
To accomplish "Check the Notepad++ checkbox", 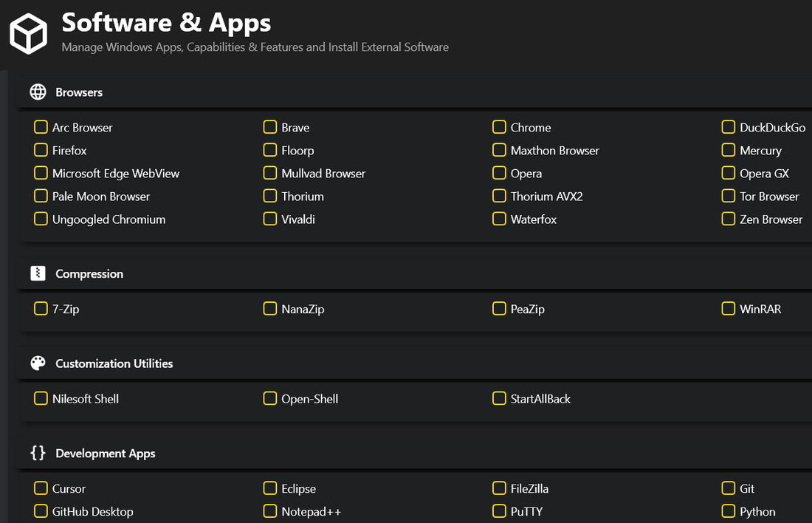I will [269, 511].
